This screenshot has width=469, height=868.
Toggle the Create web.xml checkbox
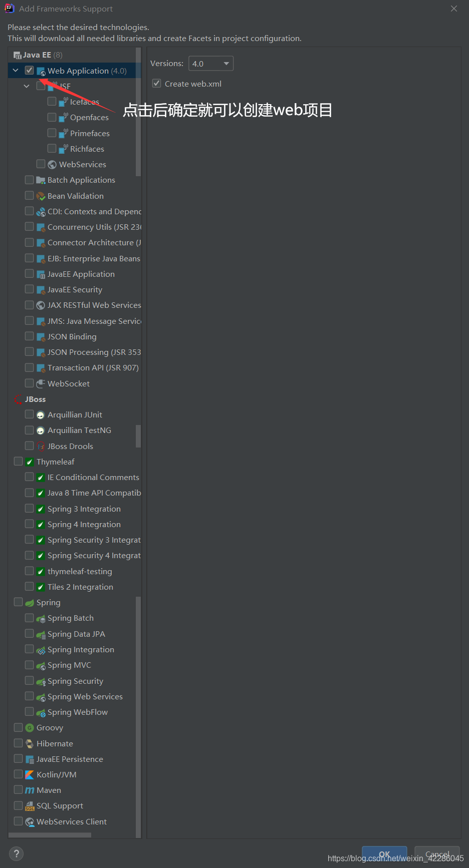157,84
